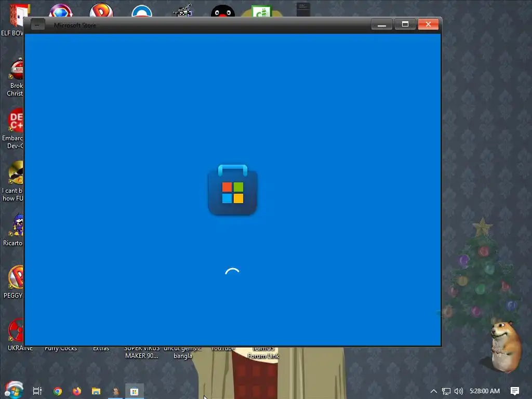Minimize the Microsoft Store window
Viewport: 532px width, 399px height.
(382, 24)
